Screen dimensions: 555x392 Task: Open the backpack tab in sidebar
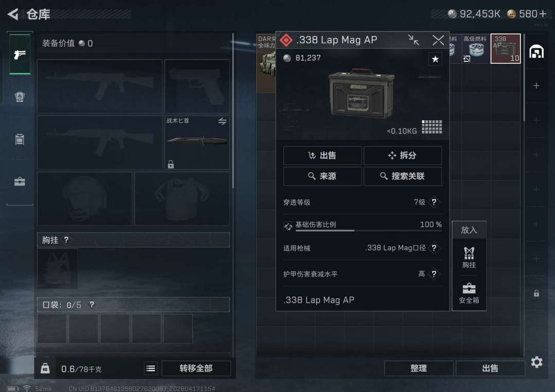tap(20, 97)
